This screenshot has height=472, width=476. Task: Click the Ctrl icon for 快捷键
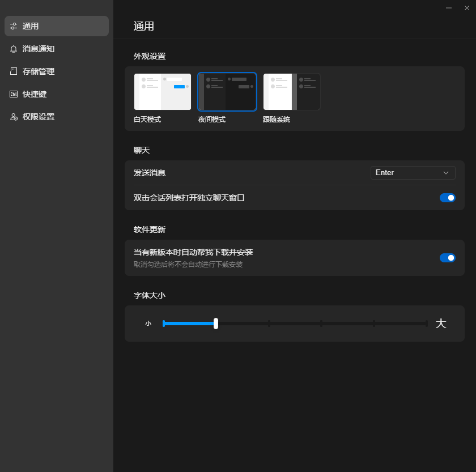[14, 94]
